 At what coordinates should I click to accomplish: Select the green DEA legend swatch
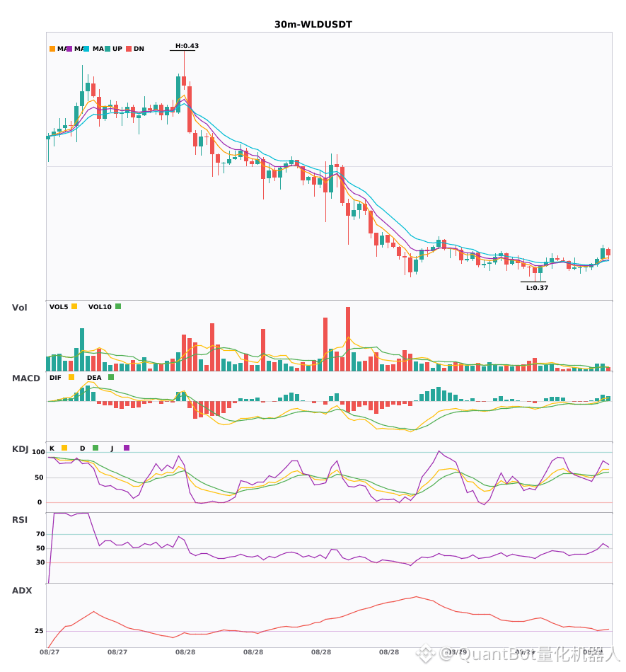tap(111, 377)
